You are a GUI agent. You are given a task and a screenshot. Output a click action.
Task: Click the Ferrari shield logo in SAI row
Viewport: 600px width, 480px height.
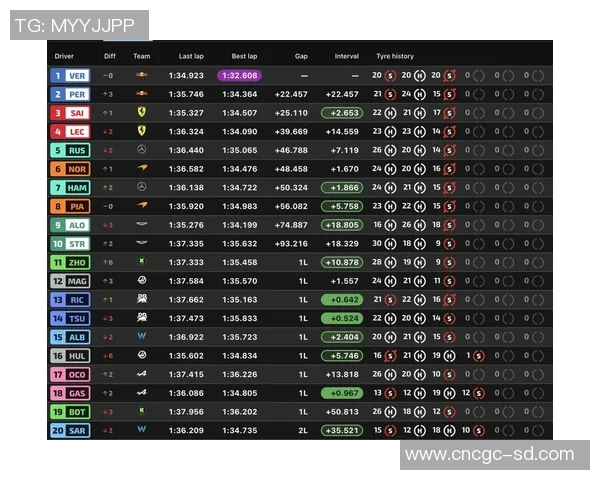(x=142, y=112)
